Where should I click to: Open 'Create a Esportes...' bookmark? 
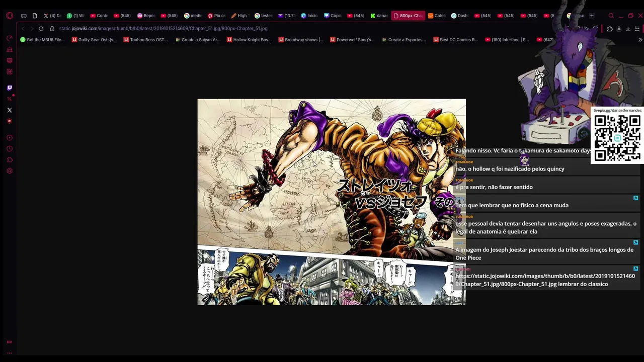coord(404,40)
